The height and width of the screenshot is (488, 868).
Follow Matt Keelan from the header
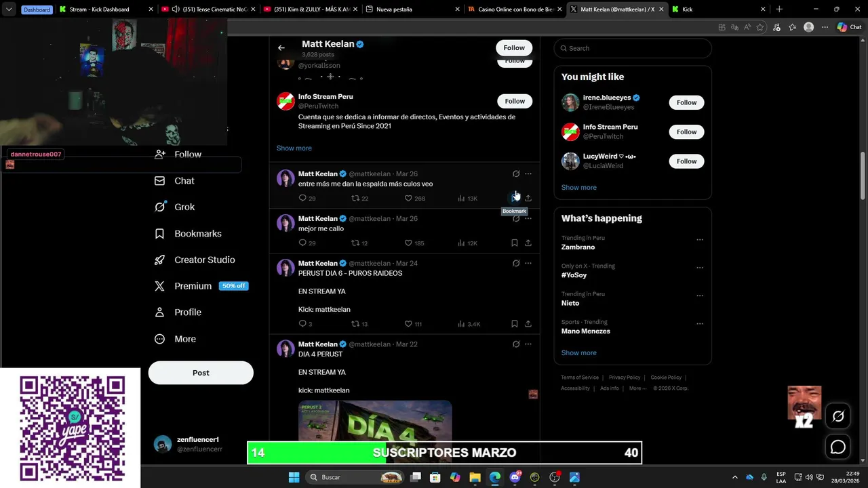coord(514,47)
